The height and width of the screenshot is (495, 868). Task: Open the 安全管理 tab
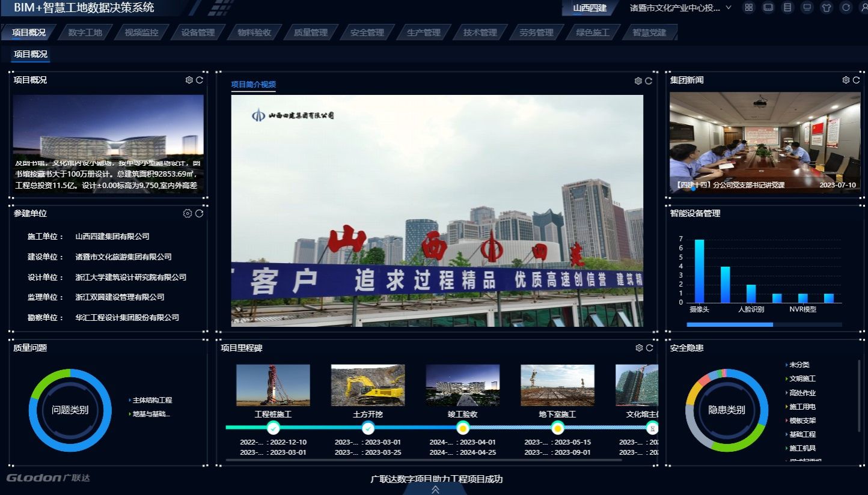click(x=367, y=32)
